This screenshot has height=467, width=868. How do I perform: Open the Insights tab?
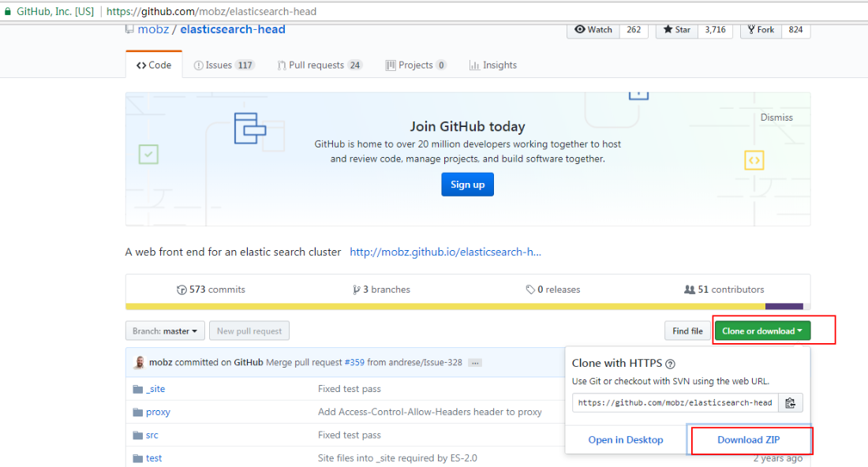coord(492,65)
